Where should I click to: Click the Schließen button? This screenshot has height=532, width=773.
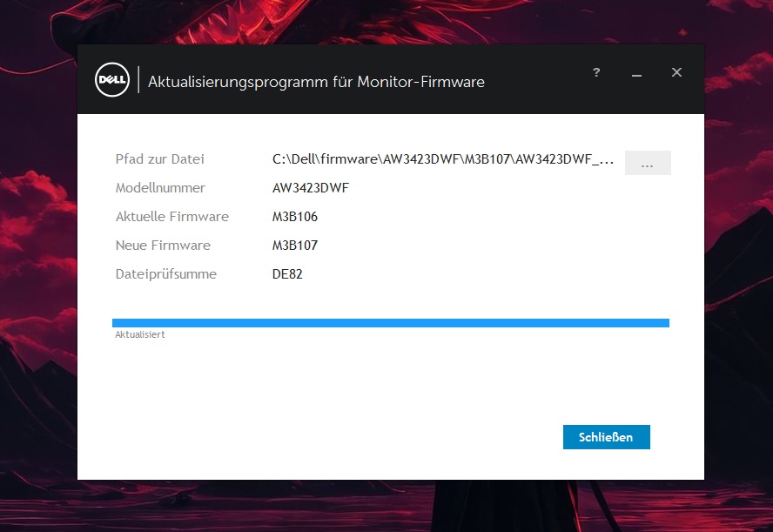(x=606, y=437)
